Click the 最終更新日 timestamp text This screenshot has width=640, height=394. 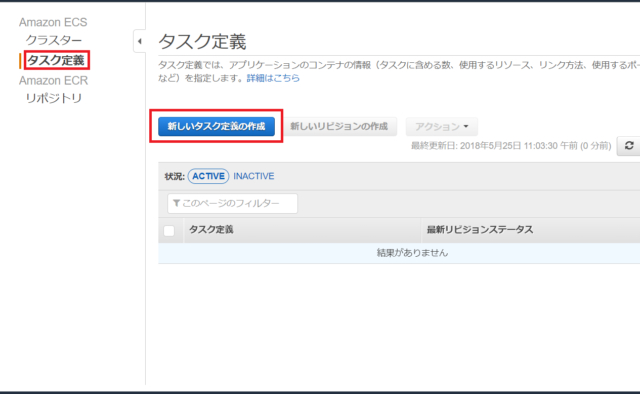[511, 146]
